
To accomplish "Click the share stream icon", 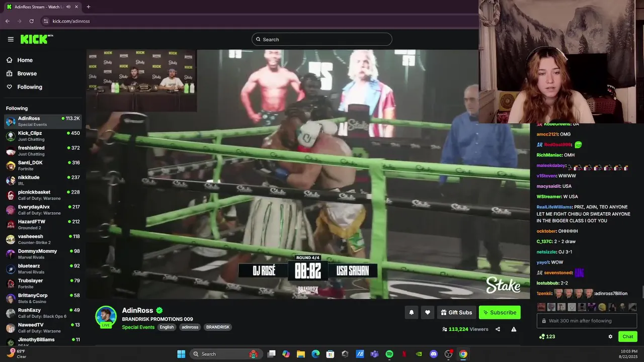I will pos(498,329).
